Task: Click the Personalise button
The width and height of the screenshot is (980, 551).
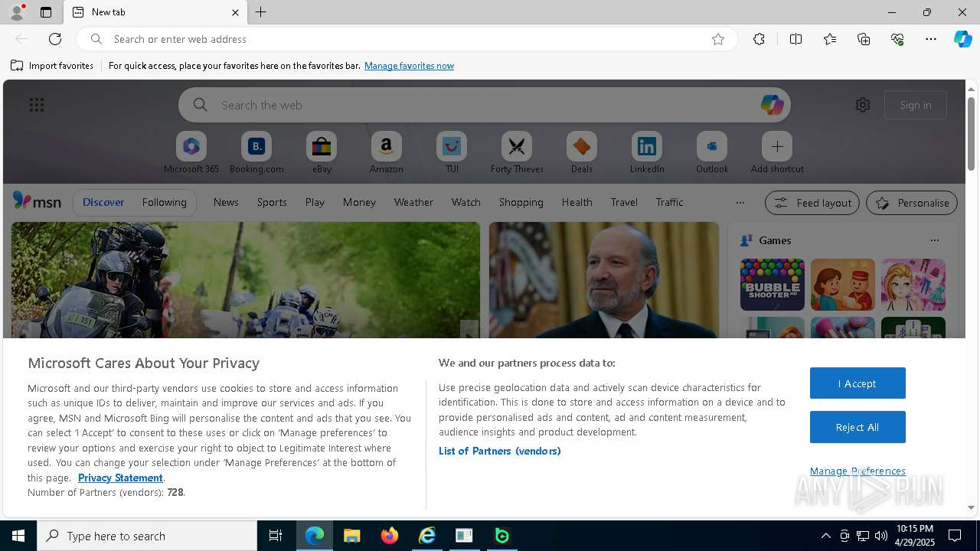Action: [x=912, y=203]
